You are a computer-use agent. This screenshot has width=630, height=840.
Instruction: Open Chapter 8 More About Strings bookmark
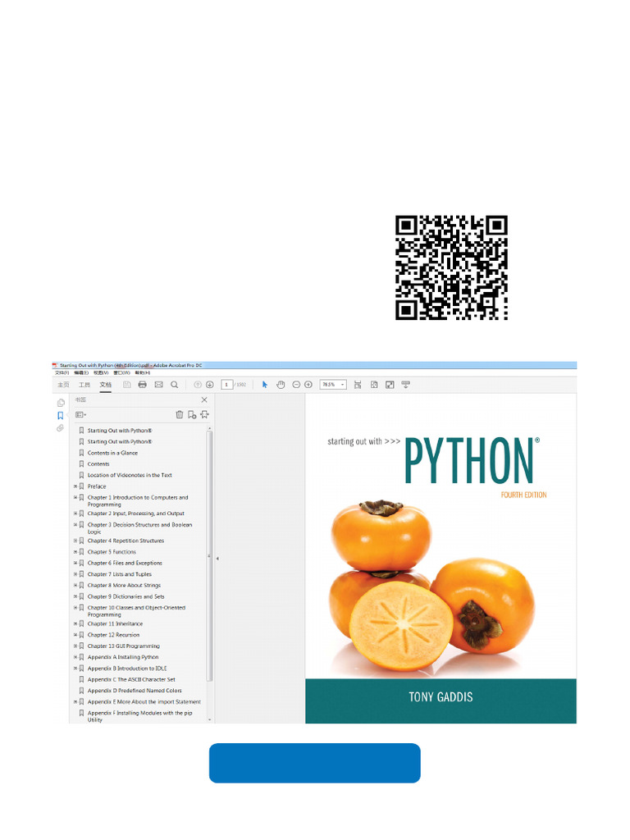tap(124, 586)
